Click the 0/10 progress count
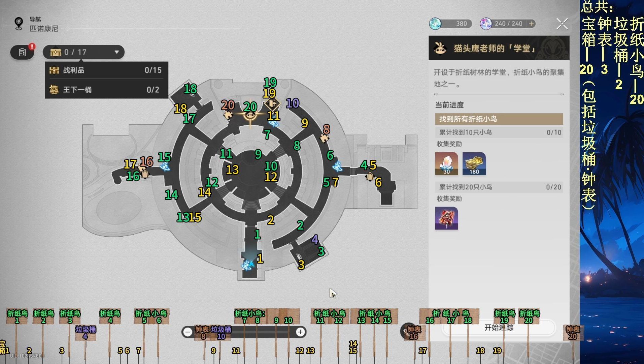 pos(554,132)
